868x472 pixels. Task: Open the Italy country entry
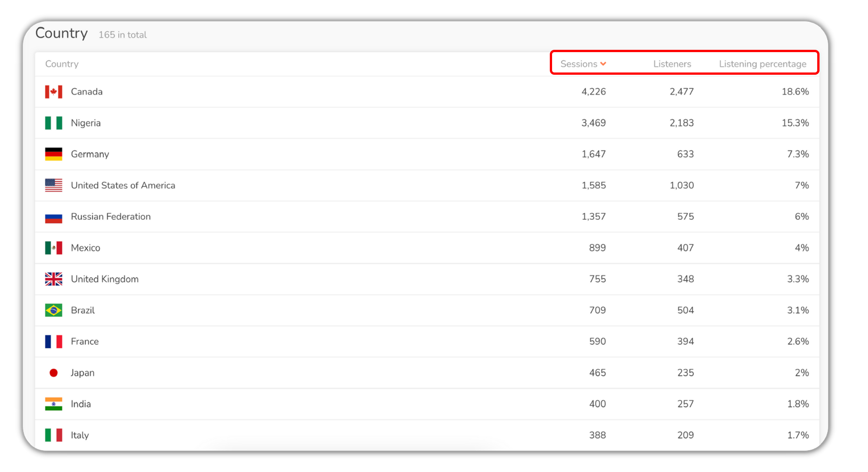(x=80, y=435)
